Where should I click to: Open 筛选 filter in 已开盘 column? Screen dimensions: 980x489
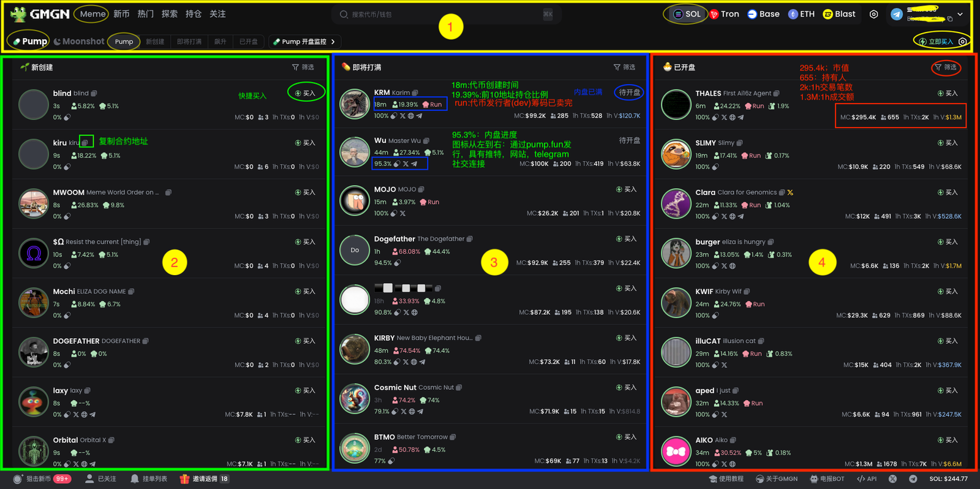coord(946,67)
